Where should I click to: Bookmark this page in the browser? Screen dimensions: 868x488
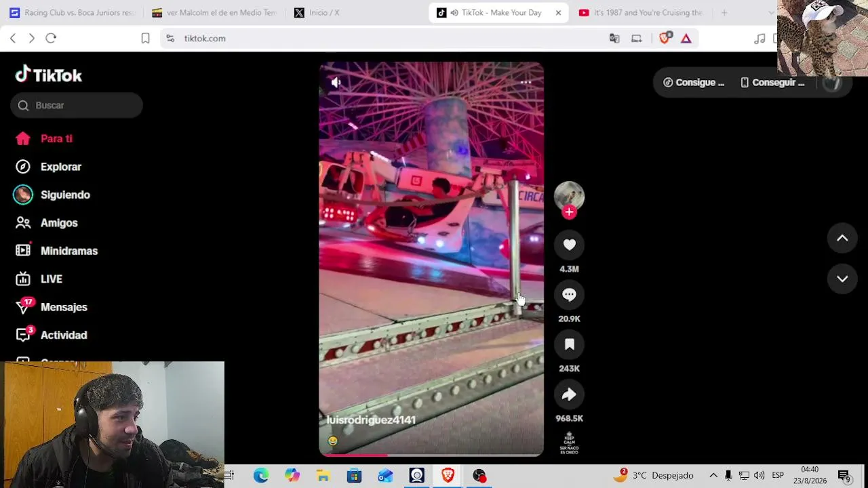(145, 39)
